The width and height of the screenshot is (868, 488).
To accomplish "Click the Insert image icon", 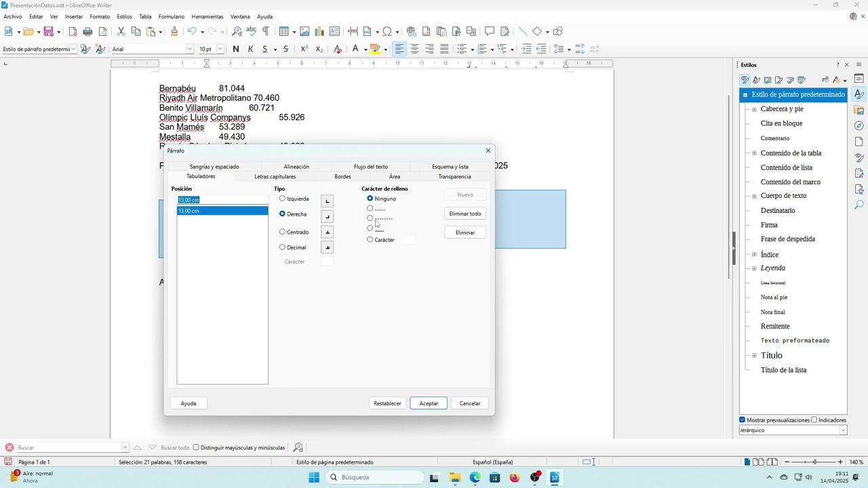I will click(x=304, y=31).
